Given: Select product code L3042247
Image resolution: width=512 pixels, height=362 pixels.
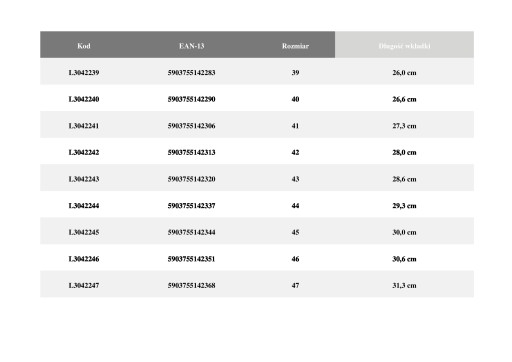Looking at the screenshot, I should pyautogui.click(x=84, y=285).
